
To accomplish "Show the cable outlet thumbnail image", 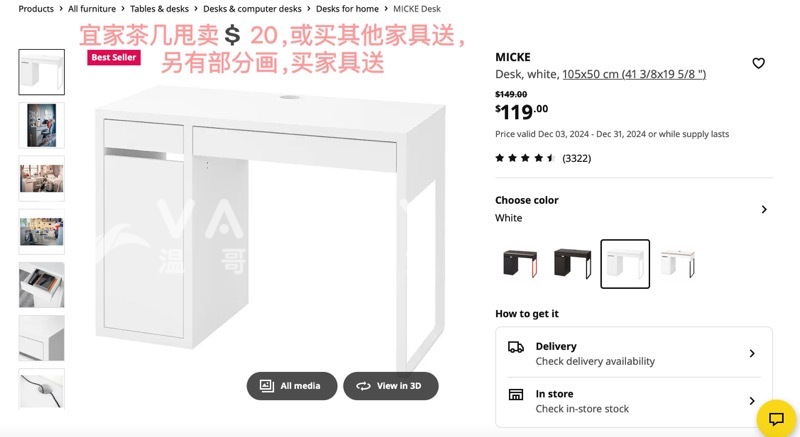I will [42, 390].
